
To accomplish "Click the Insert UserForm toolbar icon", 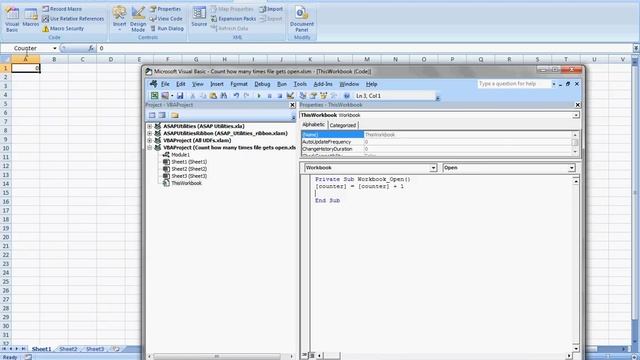I will [165, 96].
